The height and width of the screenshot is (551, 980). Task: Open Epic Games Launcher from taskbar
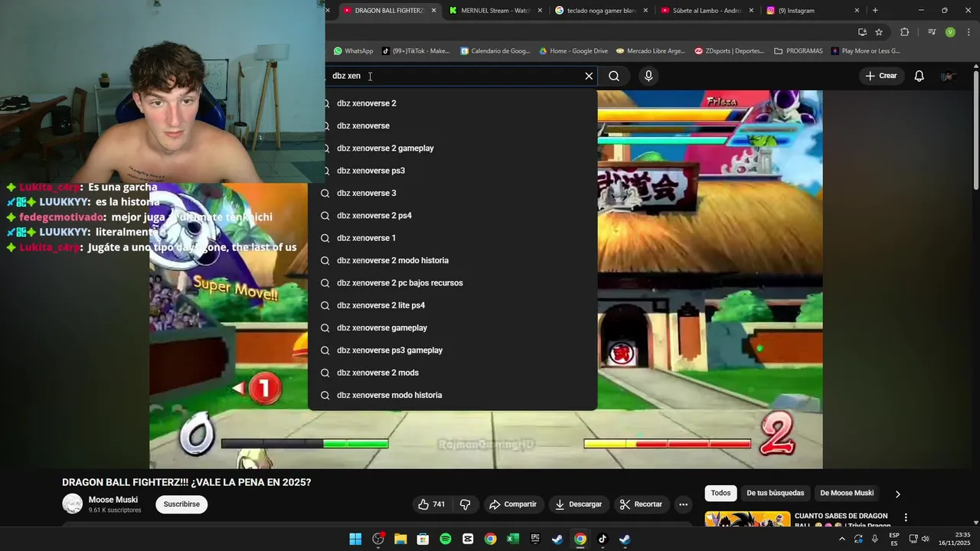coord(535,539)
